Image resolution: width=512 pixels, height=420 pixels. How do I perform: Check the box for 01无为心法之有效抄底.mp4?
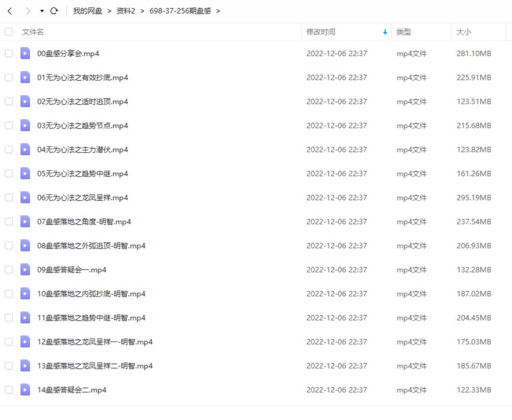9,78
